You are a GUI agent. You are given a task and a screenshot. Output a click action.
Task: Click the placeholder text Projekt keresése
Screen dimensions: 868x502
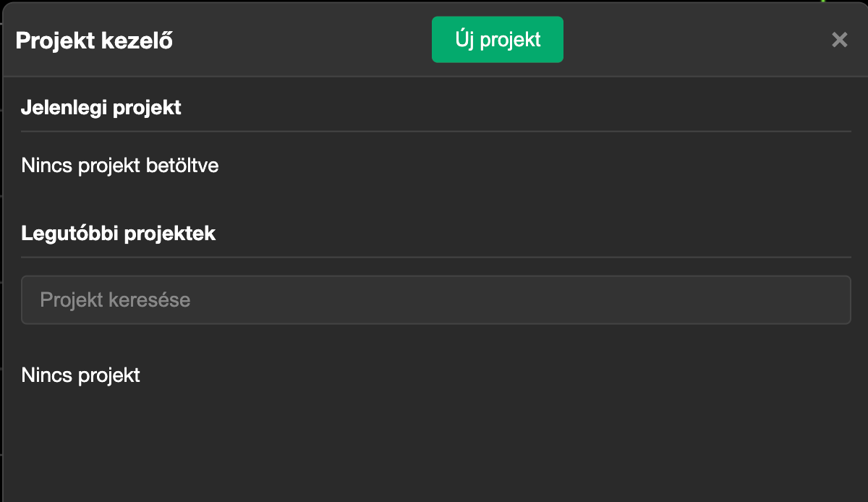[115, 299]
